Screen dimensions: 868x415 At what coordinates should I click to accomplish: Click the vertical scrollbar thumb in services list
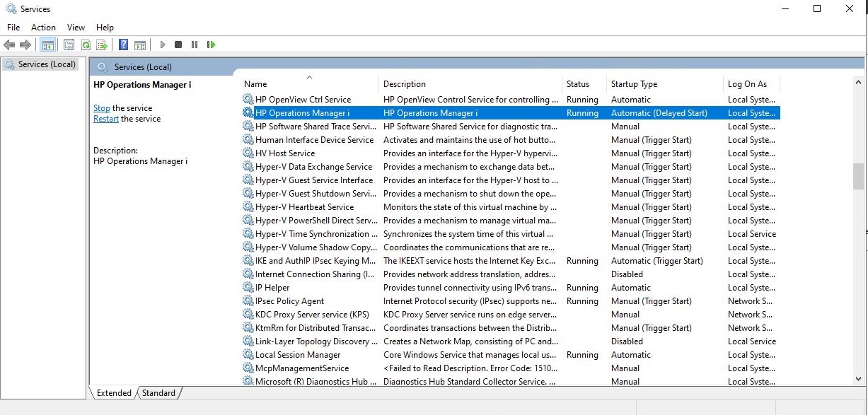[x=858, y=177]
